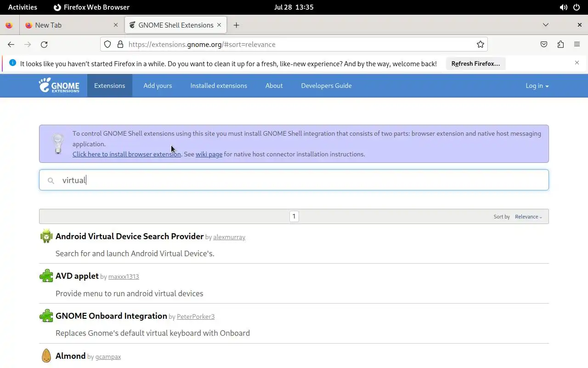Open the Extensions nav item
This screenshot has width=588, height=368.
(x=110, y=86)
